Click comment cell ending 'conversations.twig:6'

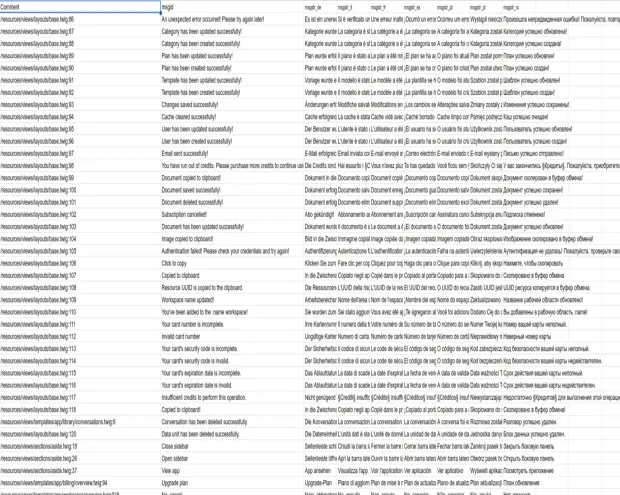pos(80,422)
